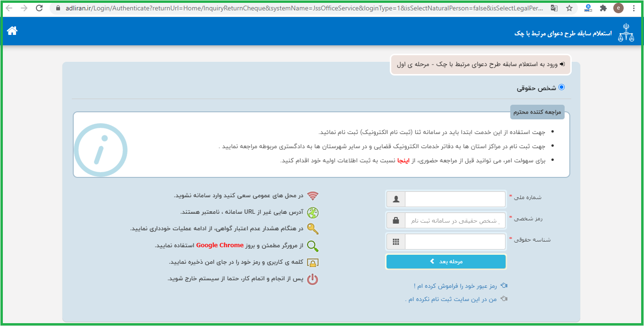
Task: Click the notice about دفاتر خدمات الکترونیک قضایی
Action: pyautogui.click(x=382, y=146)
